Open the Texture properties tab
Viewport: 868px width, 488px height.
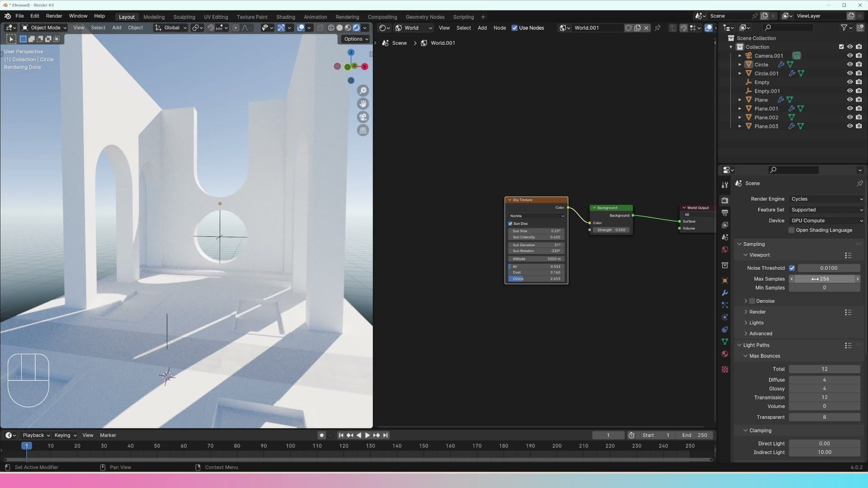pos(725,369)
